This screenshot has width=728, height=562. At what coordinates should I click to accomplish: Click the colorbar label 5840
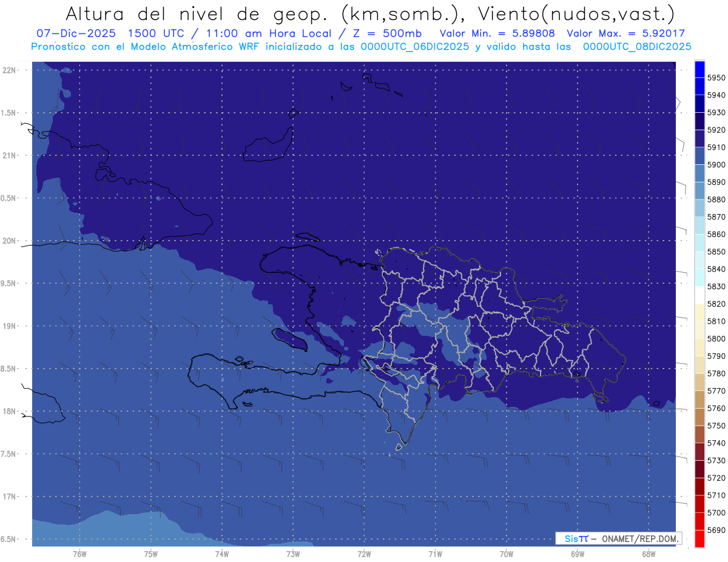click(716, 269)
